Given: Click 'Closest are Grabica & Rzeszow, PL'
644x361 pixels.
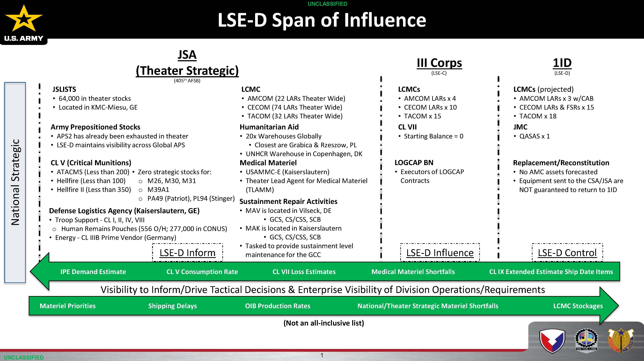Looking at the screenshot, I should coord(305,145).
